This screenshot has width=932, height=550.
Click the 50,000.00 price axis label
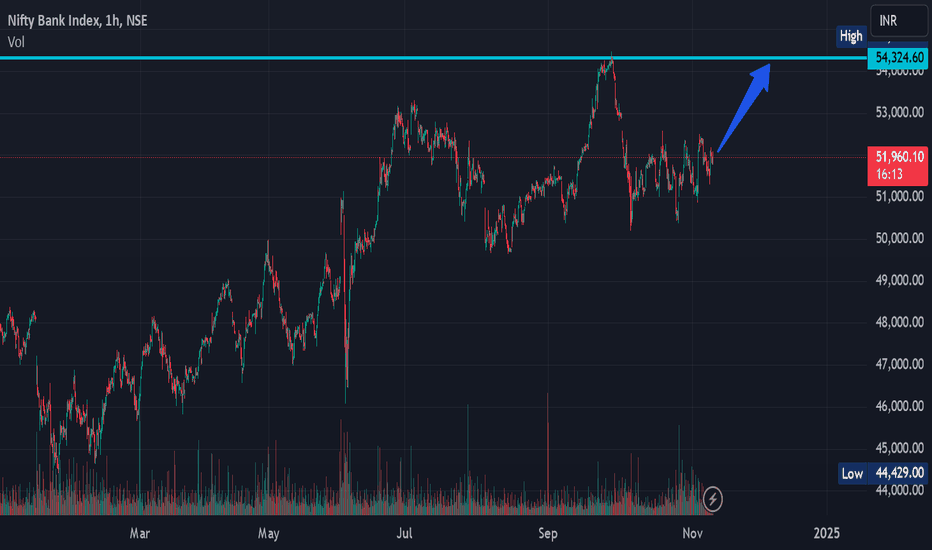[x=899, y=238]
